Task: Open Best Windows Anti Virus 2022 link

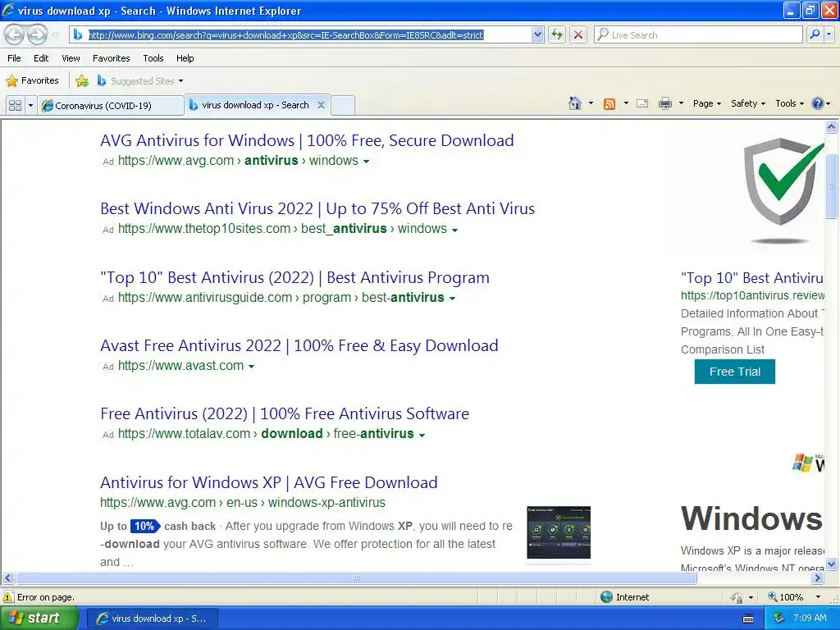Action: pos(317,208)
